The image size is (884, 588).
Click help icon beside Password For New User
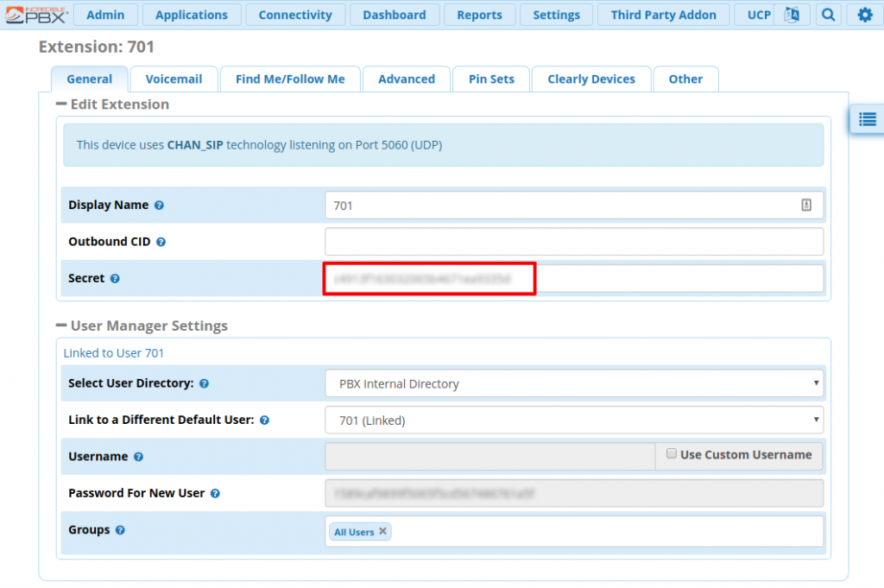tap(215, 493)
